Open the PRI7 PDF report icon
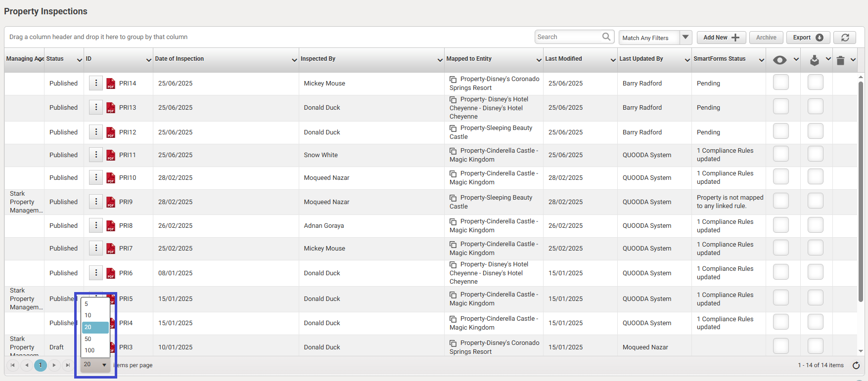 pos(111,249)
